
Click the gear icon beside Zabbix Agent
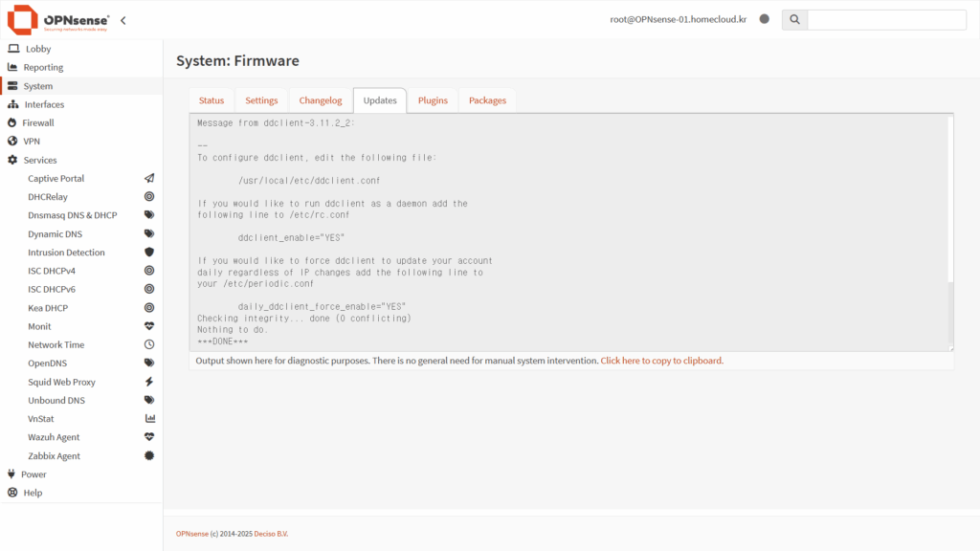click(x=149, y=456)
